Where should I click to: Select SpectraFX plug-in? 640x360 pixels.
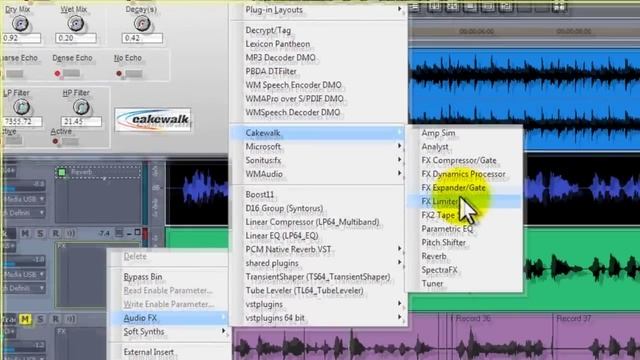[464, 270]
